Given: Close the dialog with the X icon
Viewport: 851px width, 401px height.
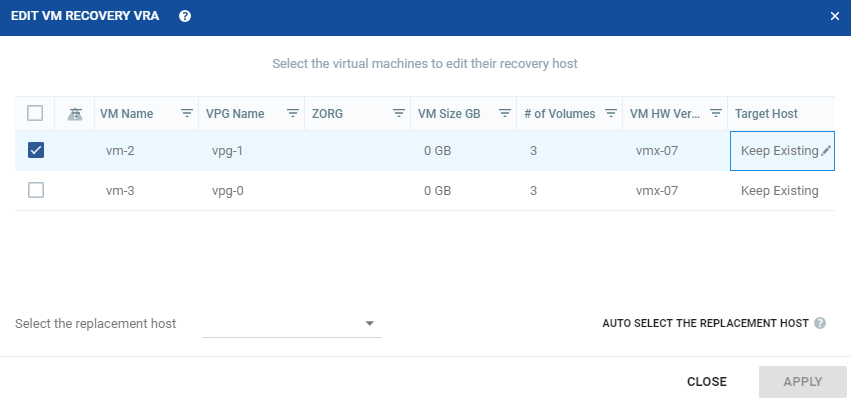Looking at the screenshot, I should tap(835, 16).
